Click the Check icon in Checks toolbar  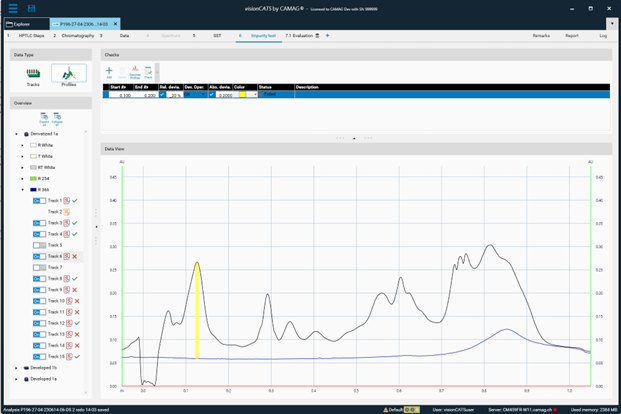click(148, 72)
